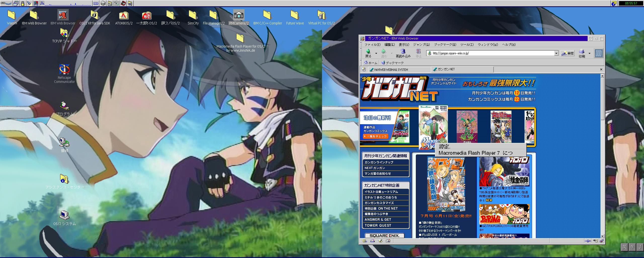Click the security lock icon in status bar

(x=601, y=241)
